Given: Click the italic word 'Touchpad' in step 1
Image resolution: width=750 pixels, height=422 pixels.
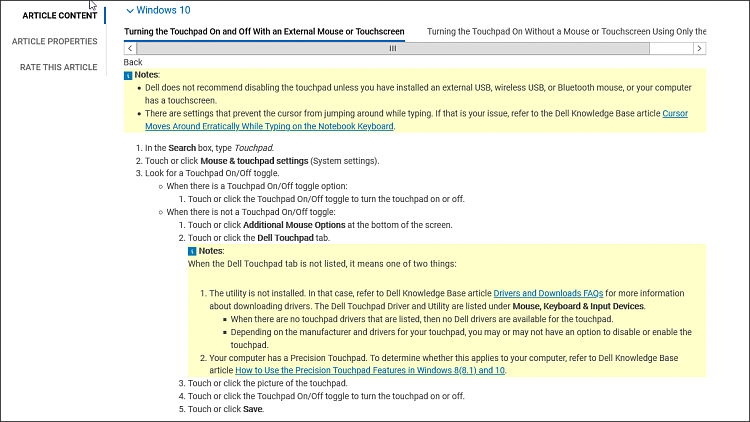Looking at the screenshot, I should pyautogui.click(x=254, y=148).
